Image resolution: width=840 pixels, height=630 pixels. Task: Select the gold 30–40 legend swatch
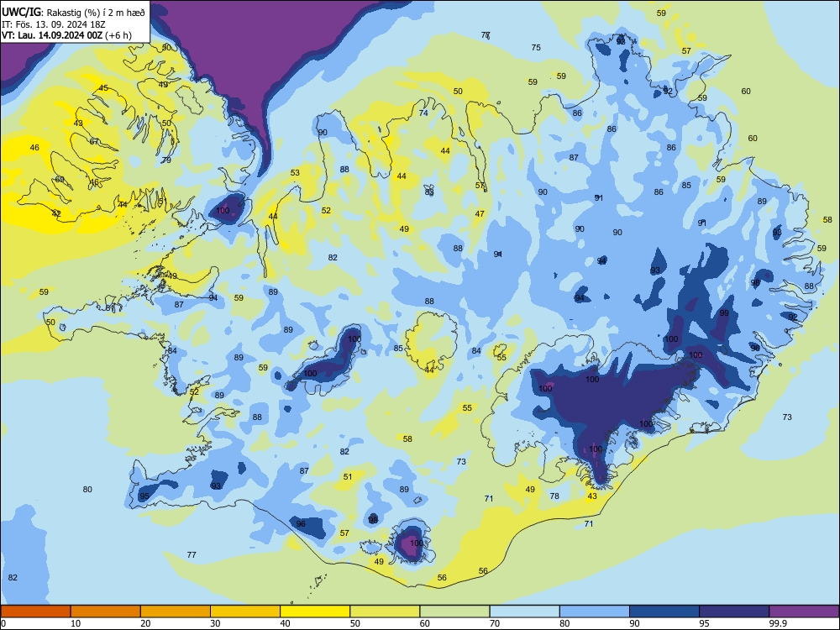245,612
